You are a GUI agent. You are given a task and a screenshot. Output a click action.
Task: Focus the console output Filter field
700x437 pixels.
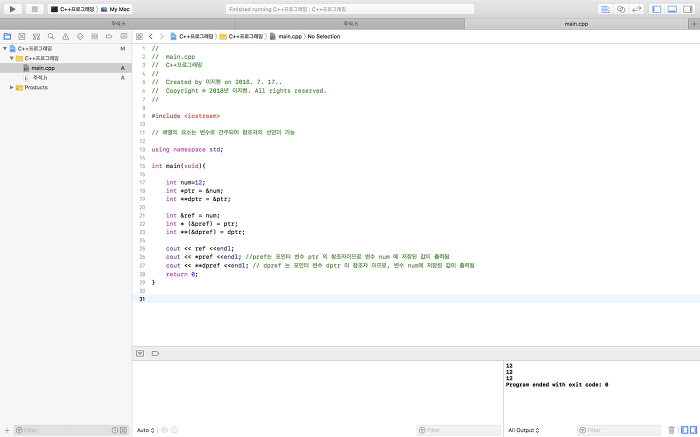pos(619,430)
